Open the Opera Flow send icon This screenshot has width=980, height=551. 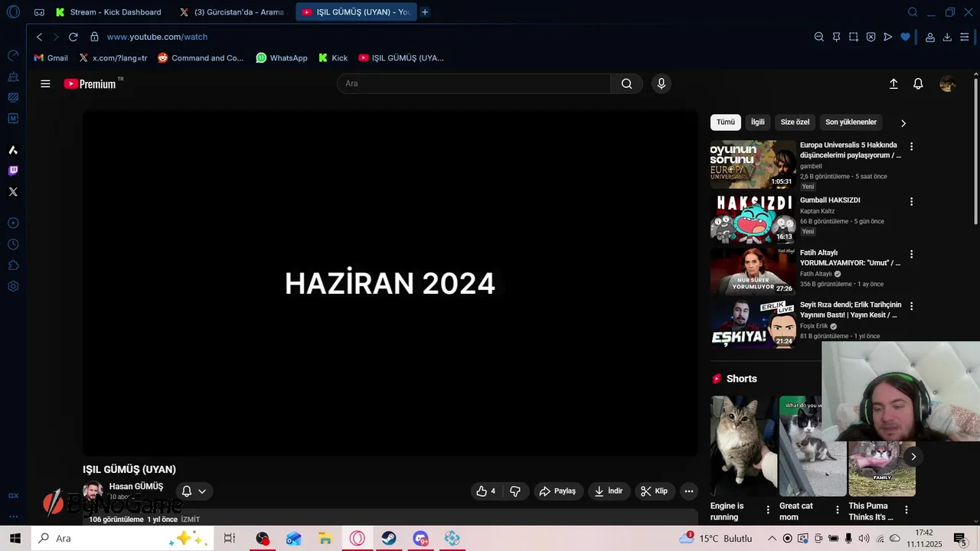888,37
